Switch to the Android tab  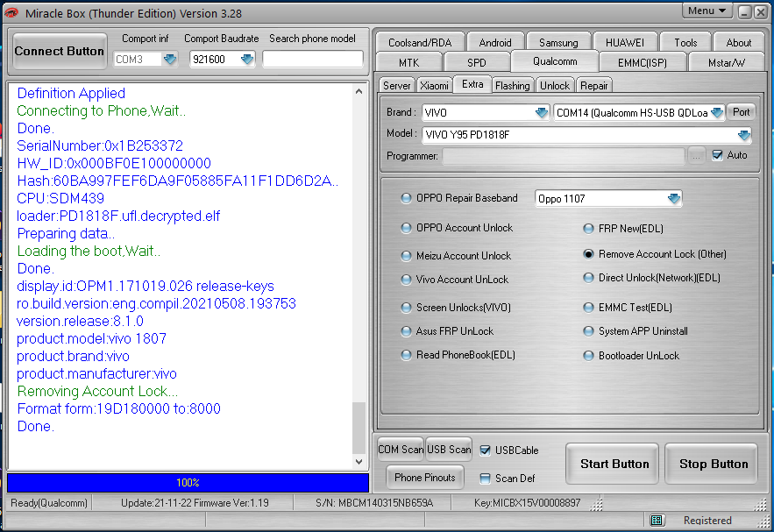(495, 42)
